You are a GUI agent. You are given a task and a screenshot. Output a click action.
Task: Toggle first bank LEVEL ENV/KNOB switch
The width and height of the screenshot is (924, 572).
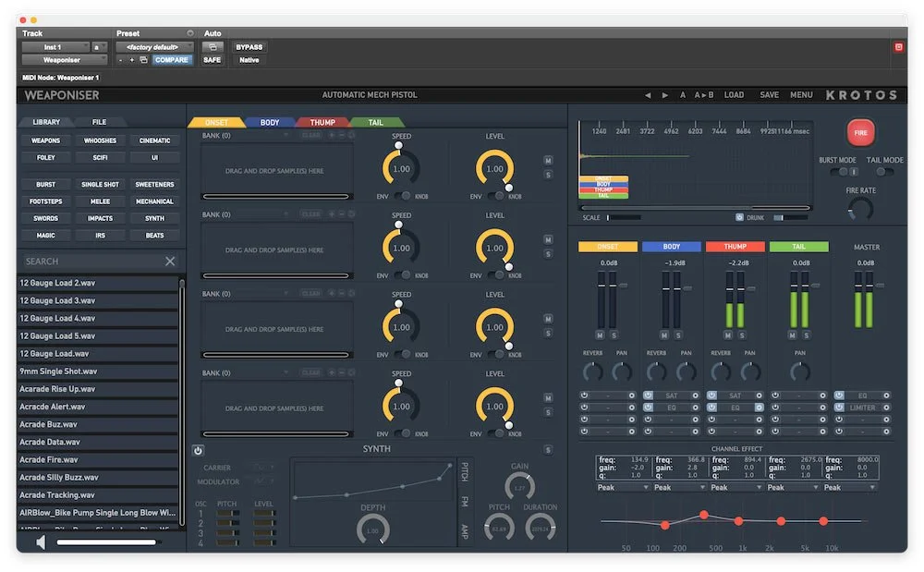click(x=495, y=196)
